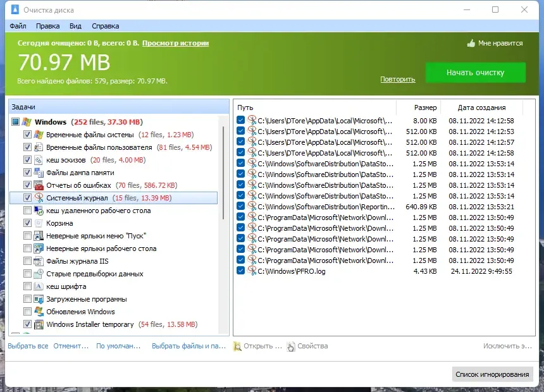Viewport: 544px width, 392px height.
Task: Open the 'Справка' menu
Action: click(105, 26)
